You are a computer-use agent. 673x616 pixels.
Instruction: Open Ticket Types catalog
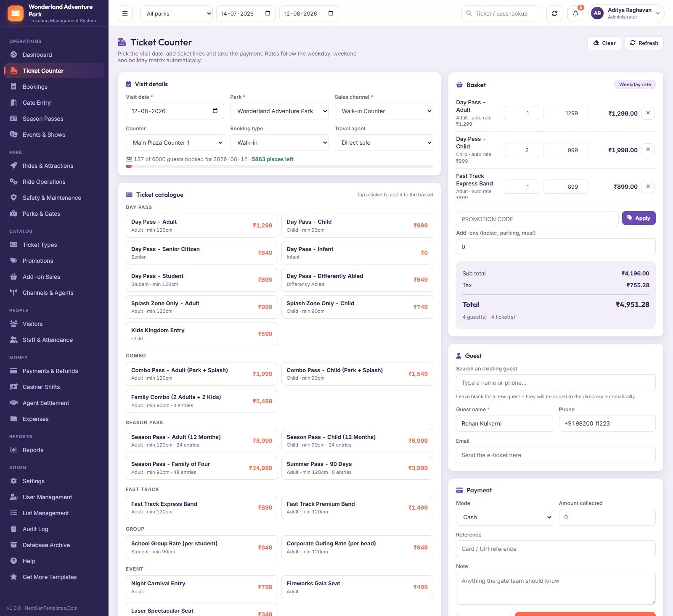click(54, 245)
